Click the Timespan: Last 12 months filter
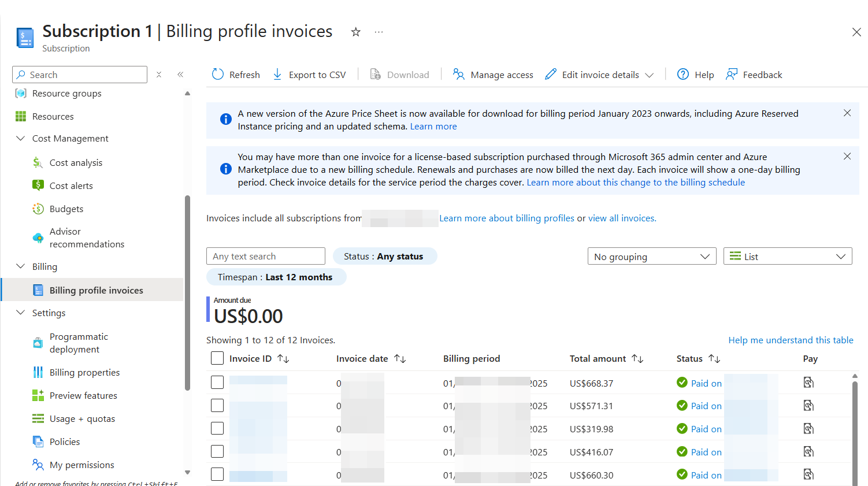 point(276,277)
